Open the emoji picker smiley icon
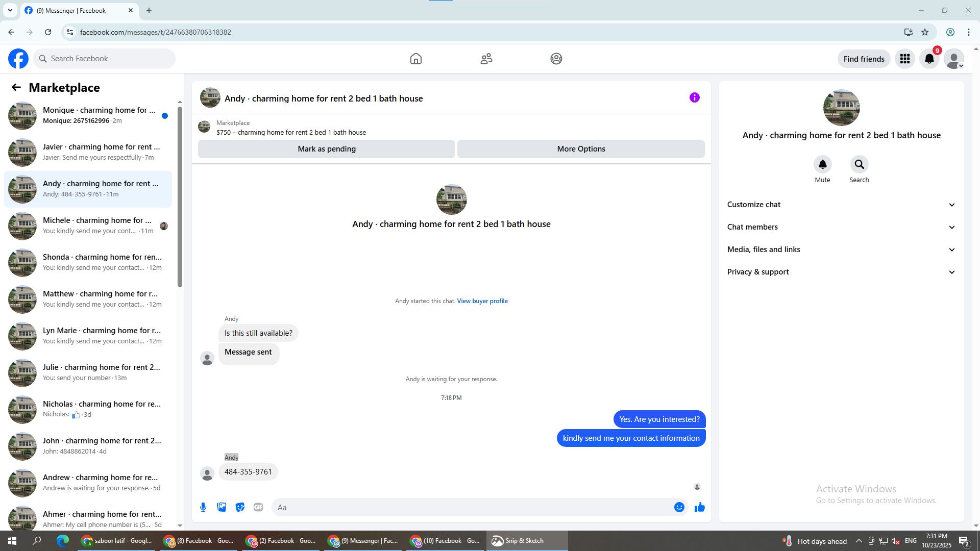This screenshot has width=980, height=551. 679,507
